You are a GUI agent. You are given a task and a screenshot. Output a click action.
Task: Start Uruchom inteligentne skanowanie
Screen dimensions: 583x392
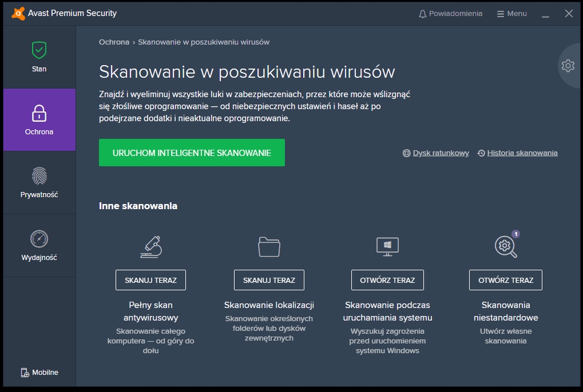pyautogui.click(x=192, y=153)
